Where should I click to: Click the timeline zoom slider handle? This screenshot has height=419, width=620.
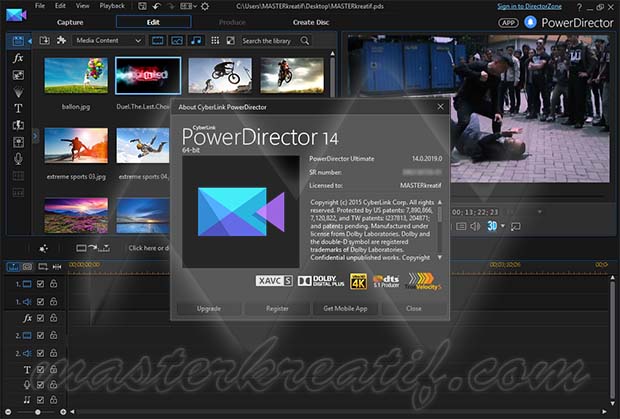(x=38, y=412)
